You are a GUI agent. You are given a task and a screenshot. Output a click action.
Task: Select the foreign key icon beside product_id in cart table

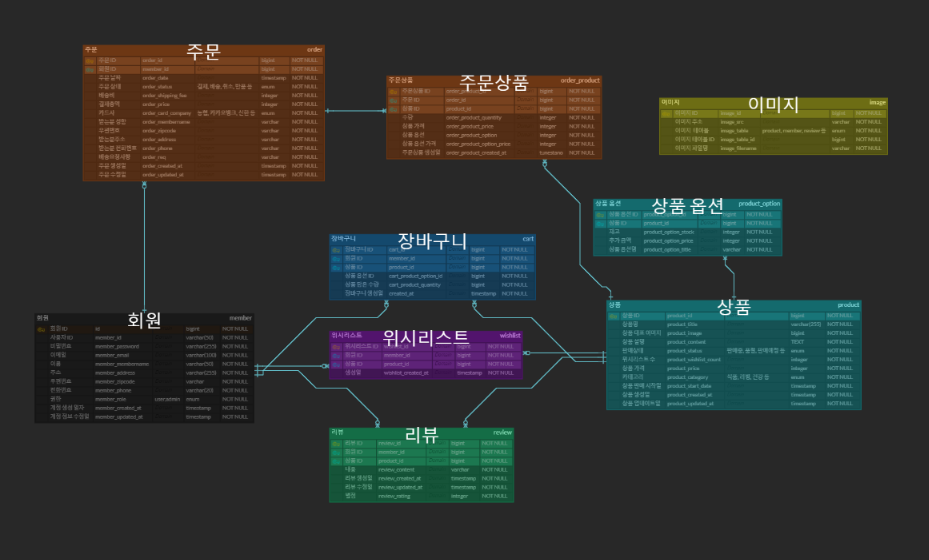pyautogui.click(x=337, y=268)
